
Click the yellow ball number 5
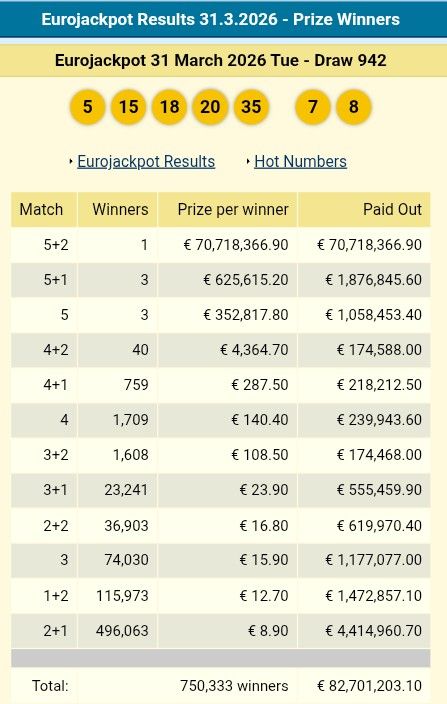pos(88,107)
